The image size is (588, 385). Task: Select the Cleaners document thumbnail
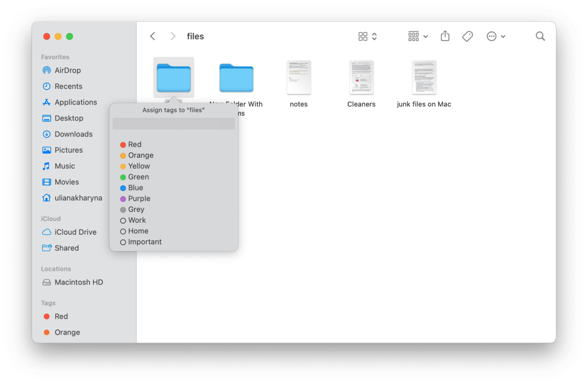(x=361, y=77)
